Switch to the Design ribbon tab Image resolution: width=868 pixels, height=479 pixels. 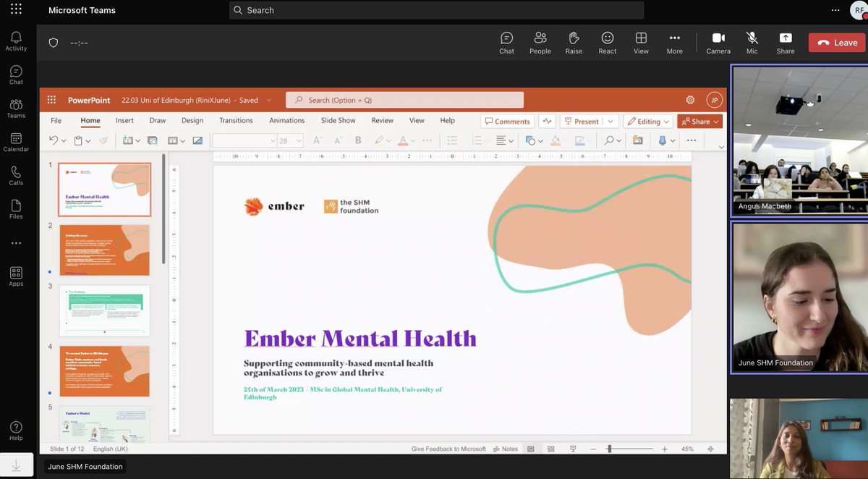[192, 121]
